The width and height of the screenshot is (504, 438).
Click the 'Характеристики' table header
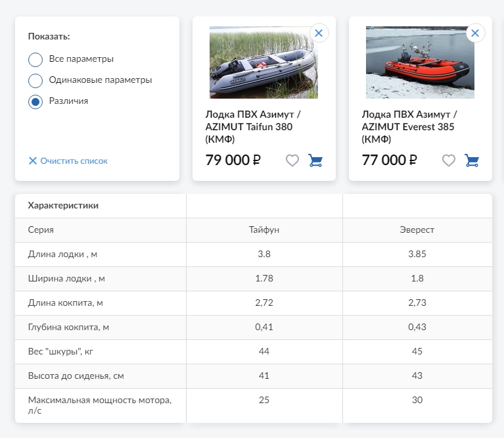(x=63, y=205)
